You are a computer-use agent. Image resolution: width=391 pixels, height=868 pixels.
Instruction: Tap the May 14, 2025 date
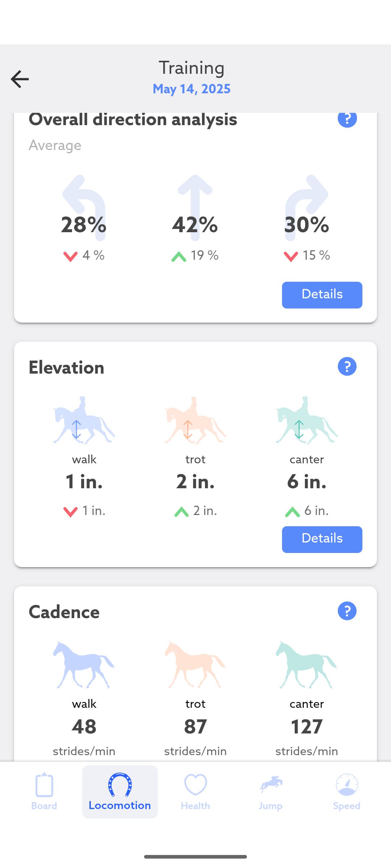point(192,89)
